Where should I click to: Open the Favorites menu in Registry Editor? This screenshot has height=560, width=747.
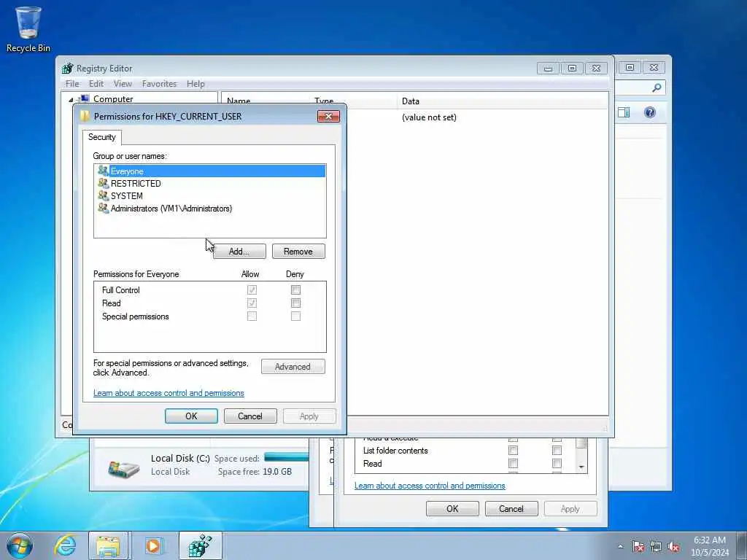[x=159, y=84]
